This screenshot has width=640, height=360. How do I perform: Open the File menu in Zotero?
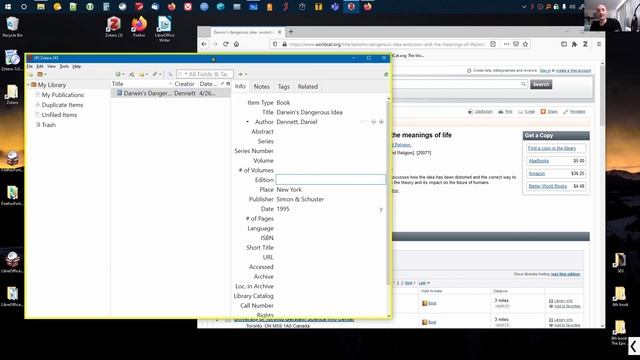[x=30, y=66]
